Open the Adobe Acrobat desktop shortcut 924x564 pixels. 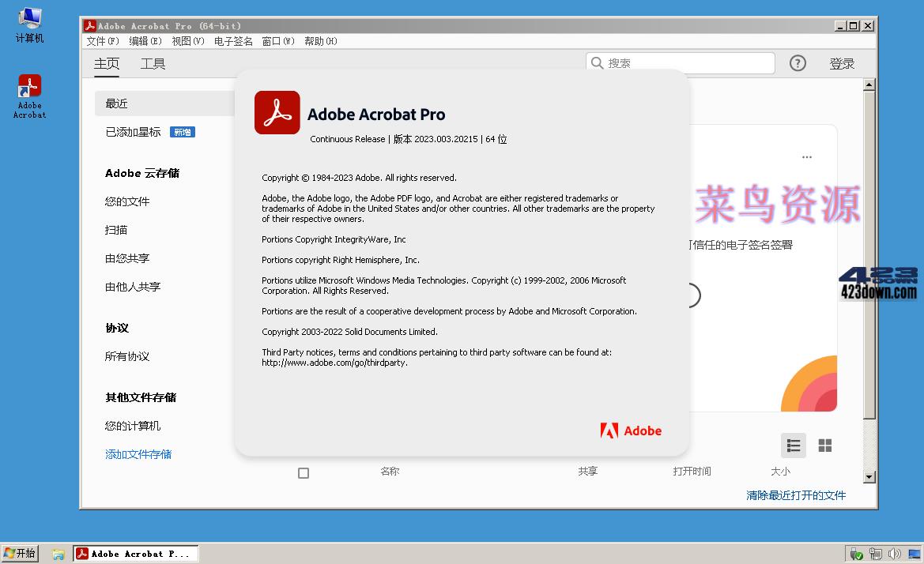[x=28, y=85]
